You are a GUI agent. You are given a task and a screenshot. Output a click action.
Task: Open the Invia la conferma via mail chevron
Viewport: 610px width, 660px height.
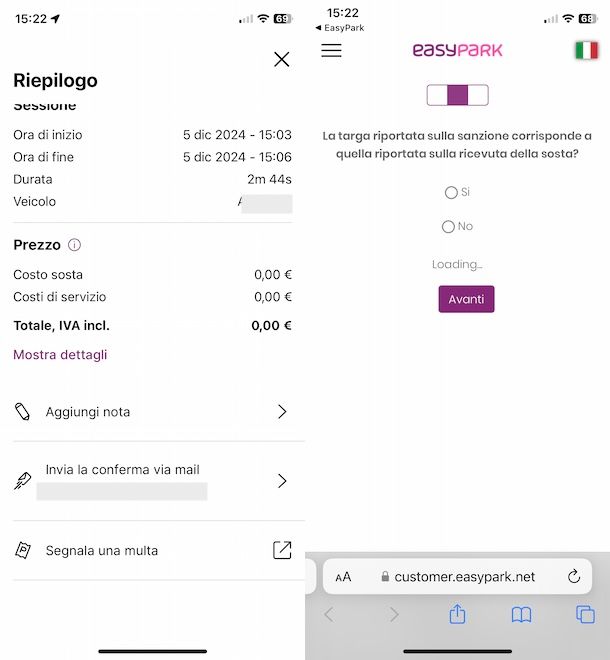(x=282, y=481)
